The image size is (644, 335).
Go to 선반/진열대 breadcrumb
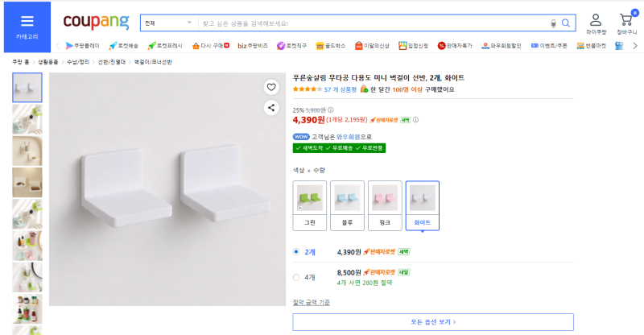click(112, 62)
